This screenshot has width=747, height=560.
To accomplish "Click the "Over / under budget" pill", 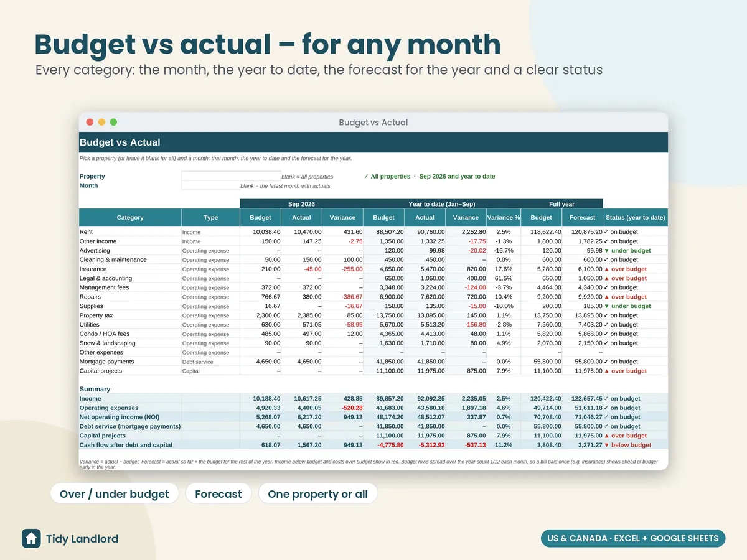I will [115, 494].
